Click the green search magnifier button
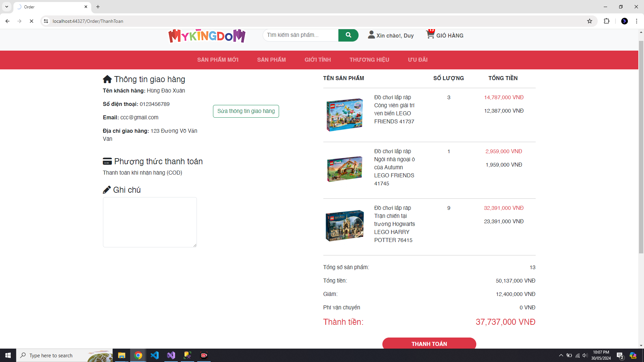 348,35
